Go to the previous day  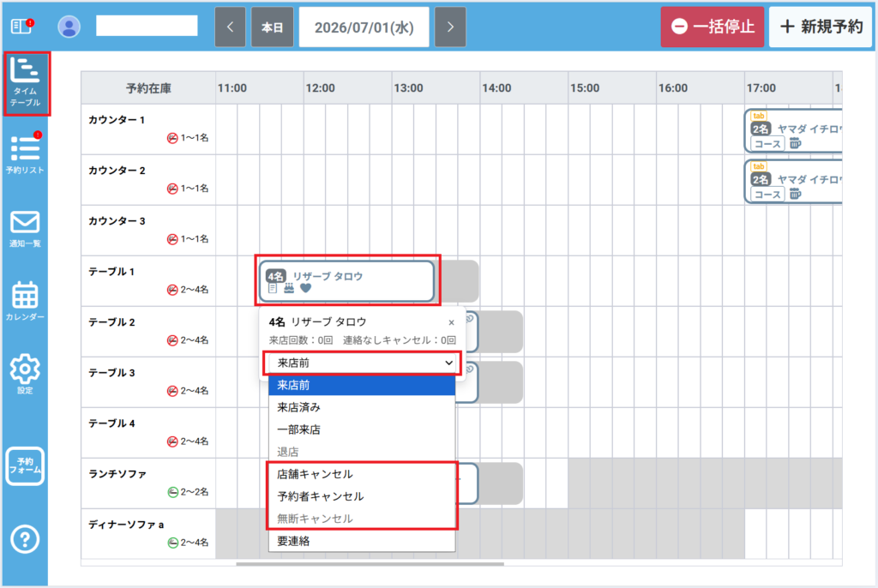click(x=230, y=27)
